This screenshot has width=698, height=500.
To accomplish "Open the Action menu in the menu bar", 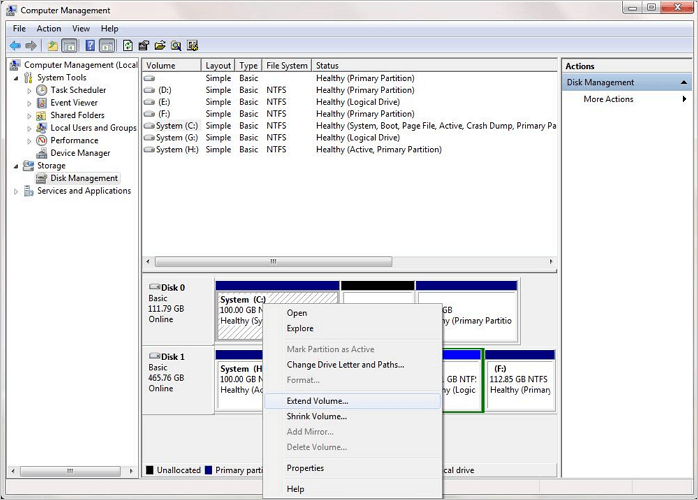I will [49, 29].
